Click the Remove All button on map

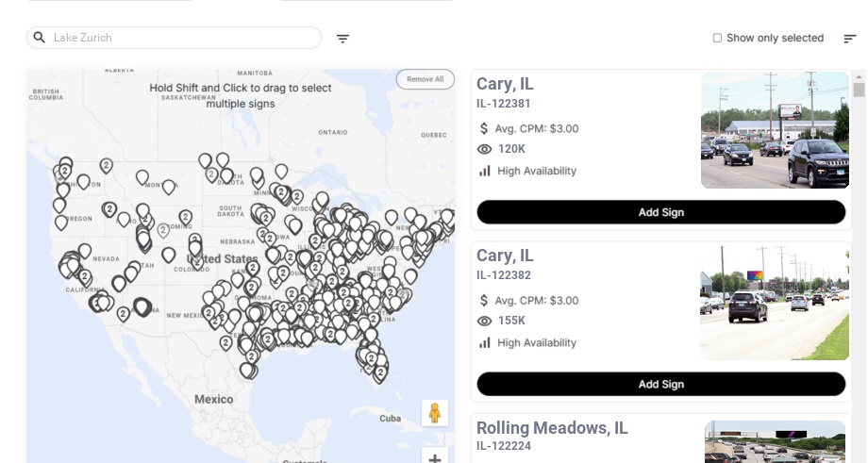(425, 79)
